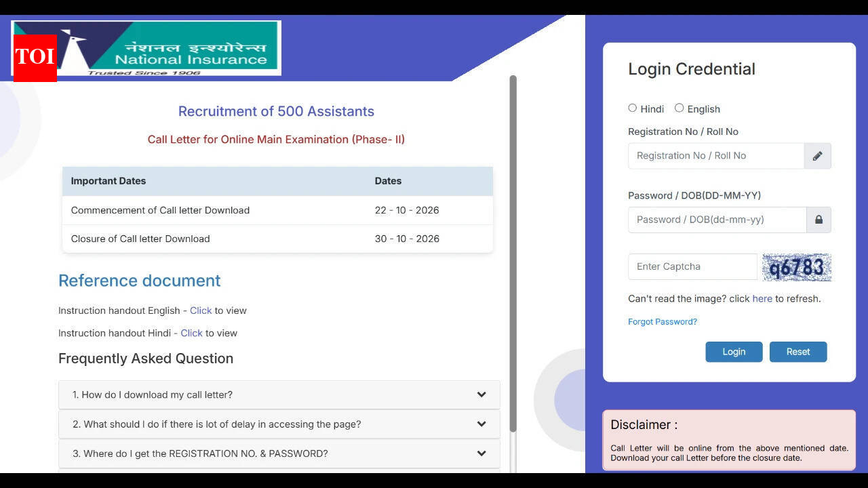Click the '30 - 10 - 2026' date cell
868x488 pixels.
pos(407,239)
